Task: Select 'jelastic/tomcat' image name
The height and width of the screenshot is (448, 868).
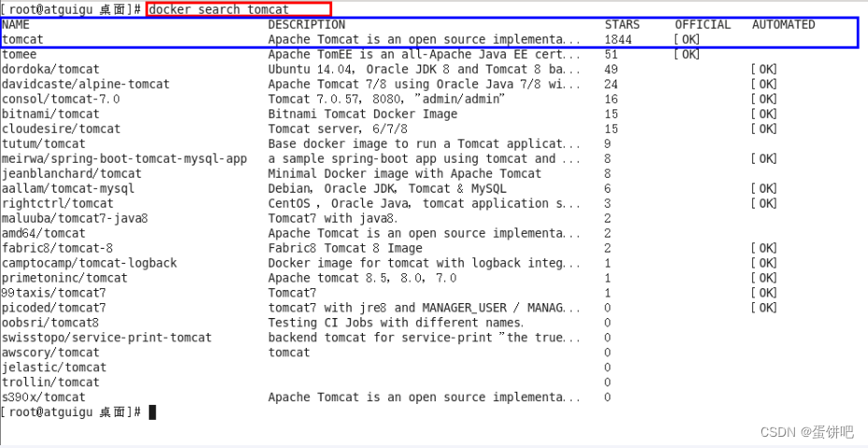Action: tap(54, 369)
